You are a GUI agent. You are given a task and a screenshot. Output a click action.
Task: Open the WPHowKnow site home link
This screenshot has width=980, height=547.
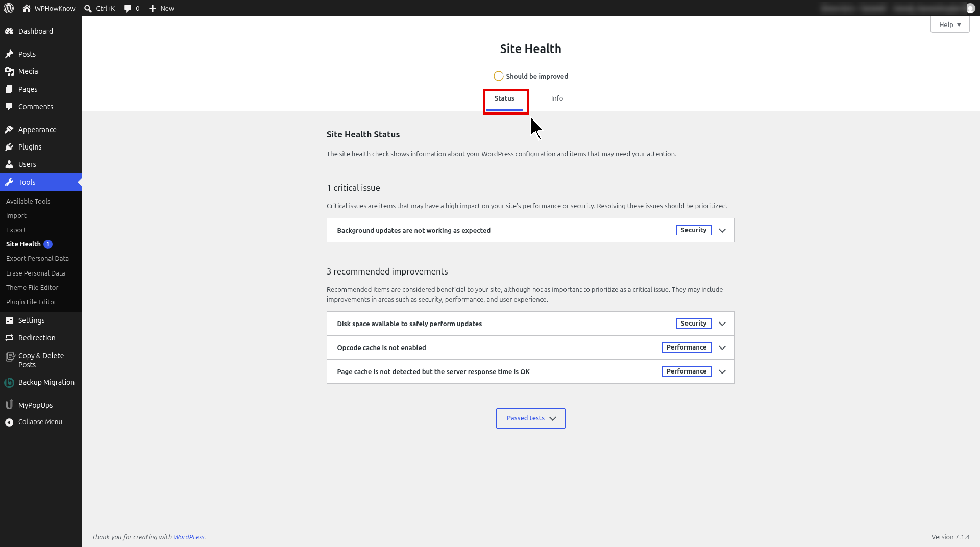(49, 8)
